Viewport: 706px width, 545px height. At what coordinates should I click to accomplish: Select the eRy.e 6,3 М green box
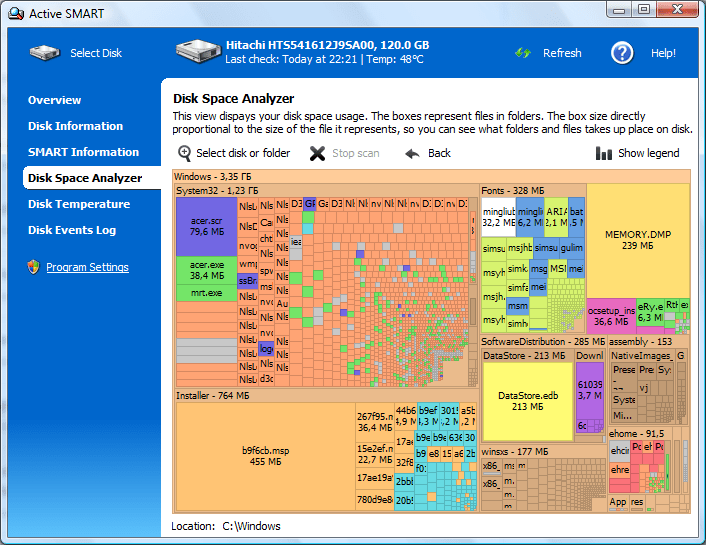tap(650, 312)
